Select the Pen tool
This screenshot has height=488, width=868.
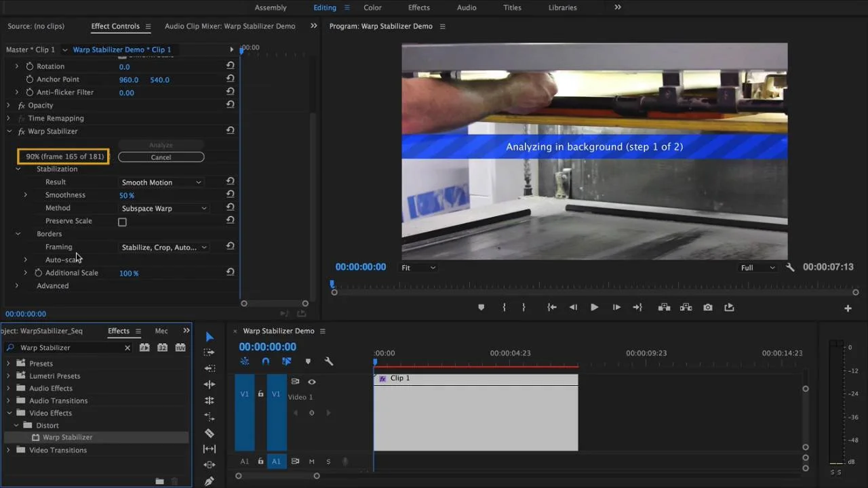click(x=209, y=481)
